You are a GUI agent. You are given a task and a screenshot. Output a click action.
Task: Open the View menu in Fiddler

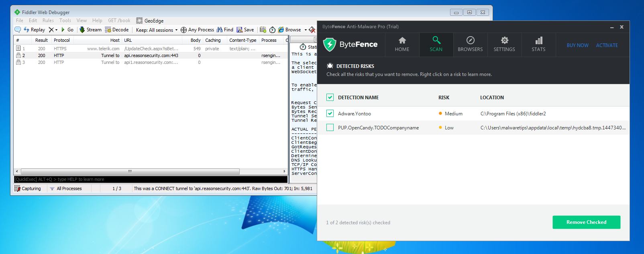(82, 20)
